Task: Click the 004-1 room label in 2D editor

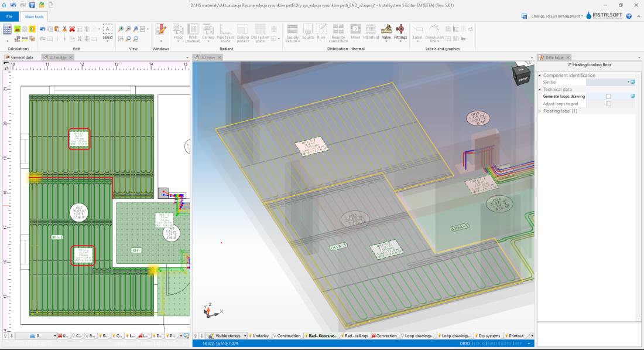Action: [x=136, y=250]
